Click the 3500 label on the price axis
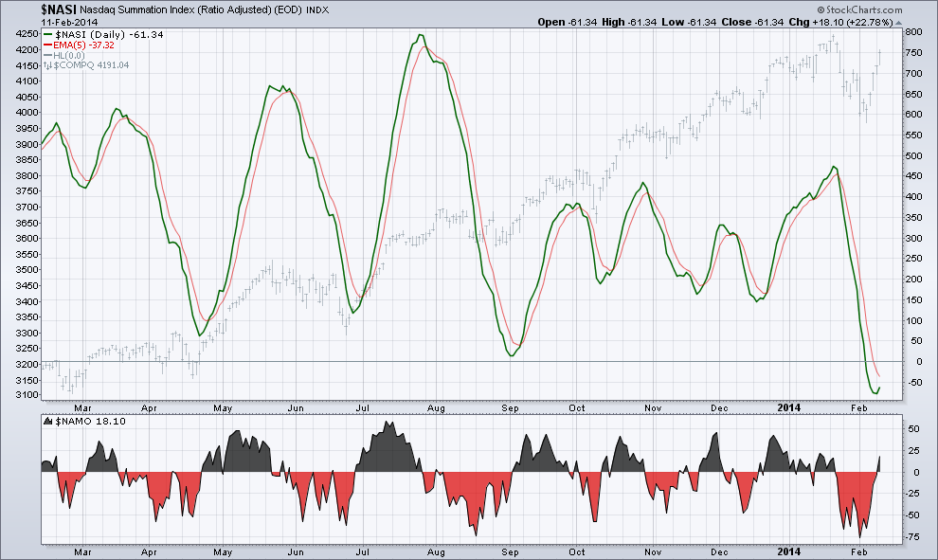Screen dimensions: 938x560 tap(28, 270)
